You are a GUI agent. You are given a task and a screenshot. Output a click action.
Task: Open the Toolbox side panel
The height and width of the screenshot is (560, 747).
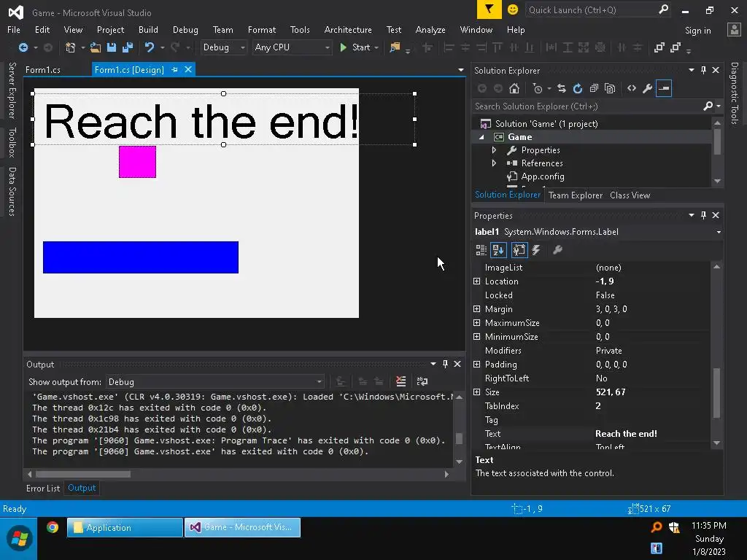click(12, 142)
